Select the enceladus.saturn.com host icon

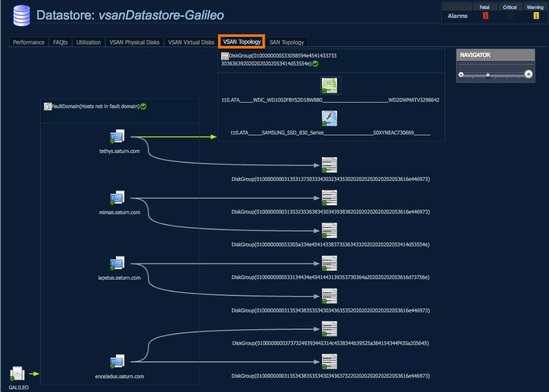pyautogui.click(x=117, y=361)
